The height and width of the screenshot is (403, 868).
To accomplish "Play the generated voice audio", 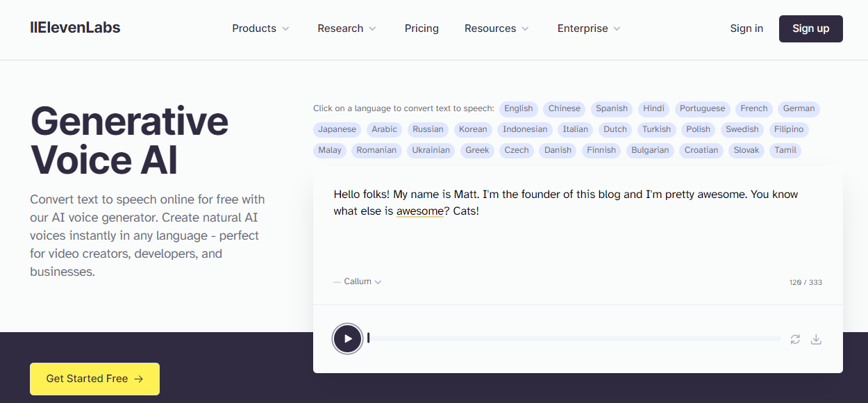I will pos(347,339).
